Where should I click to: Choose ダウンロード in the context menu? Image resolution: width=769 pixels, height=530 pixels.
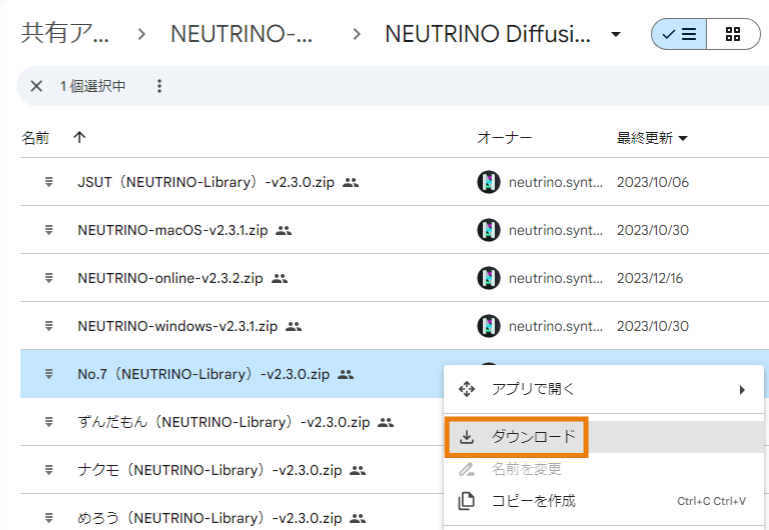pos(604,437)
